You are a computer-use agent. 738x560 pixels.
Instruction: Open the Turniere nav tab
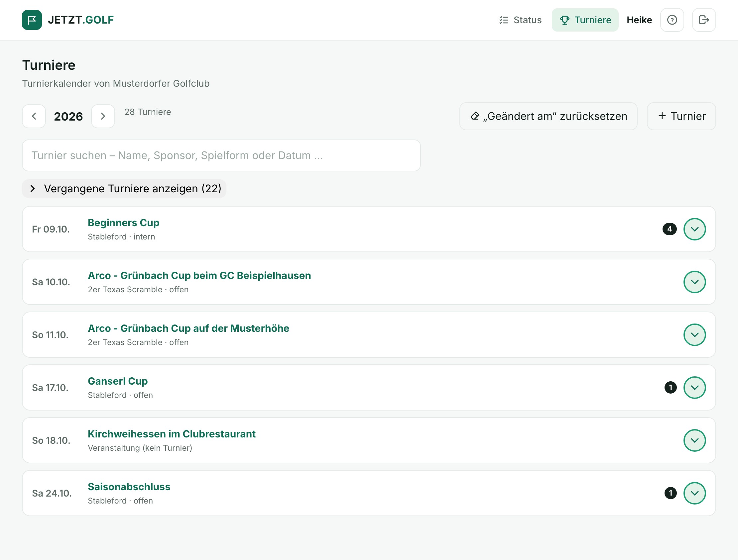585,20
